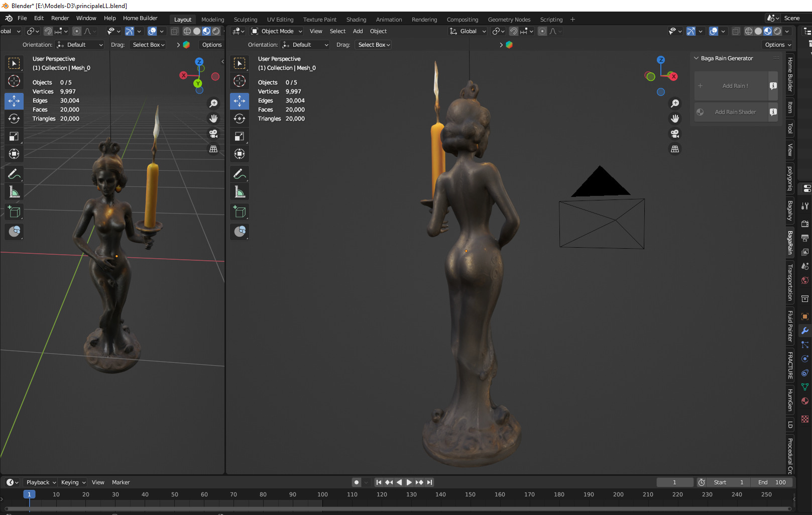Select the Measure tool in right viewport
The image size is (812, 515).
(240, 192)
